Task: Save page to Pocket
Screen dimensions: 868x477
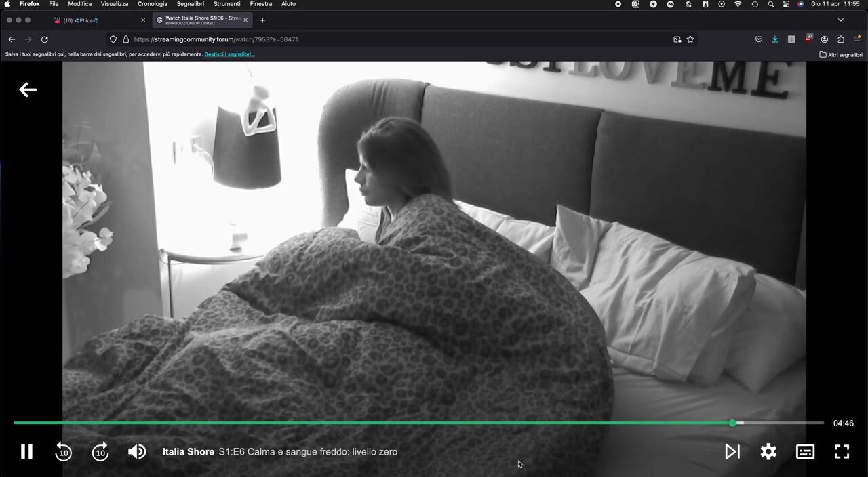Action: pos(759,39)
